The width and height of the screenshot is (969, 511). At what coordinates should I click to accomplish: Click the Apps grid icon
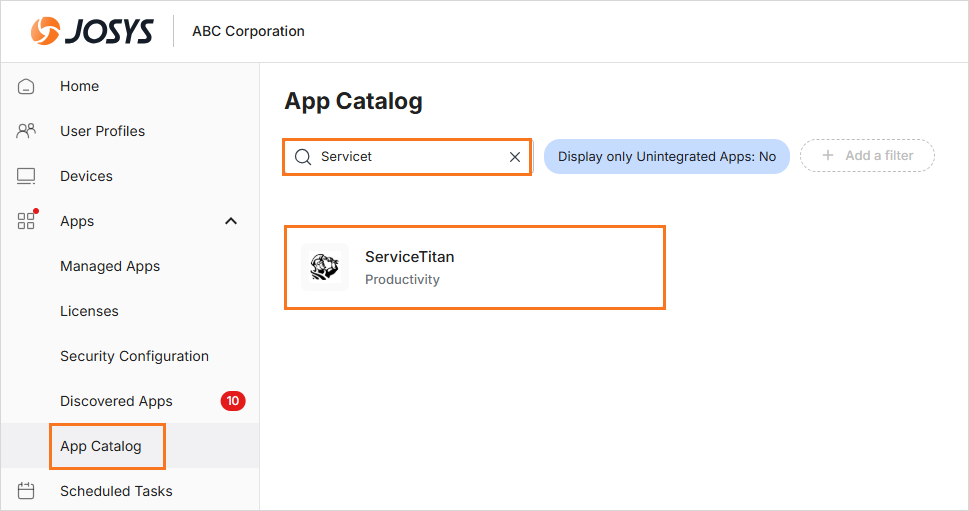(26, 221)
